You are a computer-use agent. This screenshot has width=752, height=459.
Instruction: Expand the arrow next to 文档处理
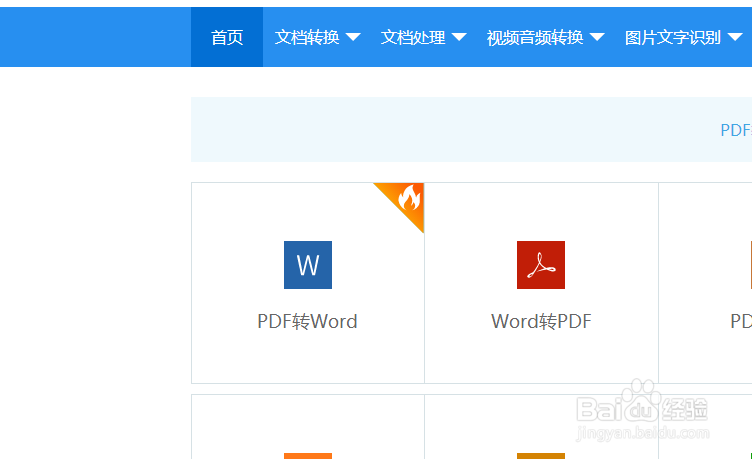pyautogui.click(x=459, y=37)
